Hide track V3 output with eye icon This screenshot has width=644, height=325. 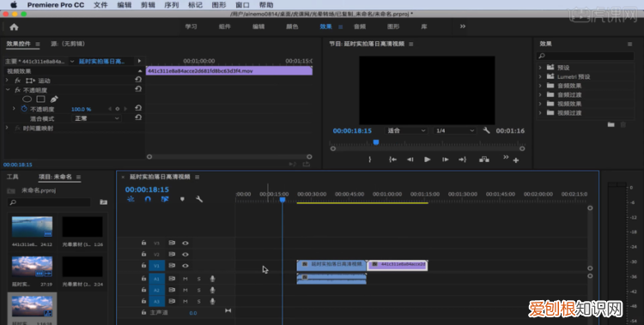pos(185,243)
